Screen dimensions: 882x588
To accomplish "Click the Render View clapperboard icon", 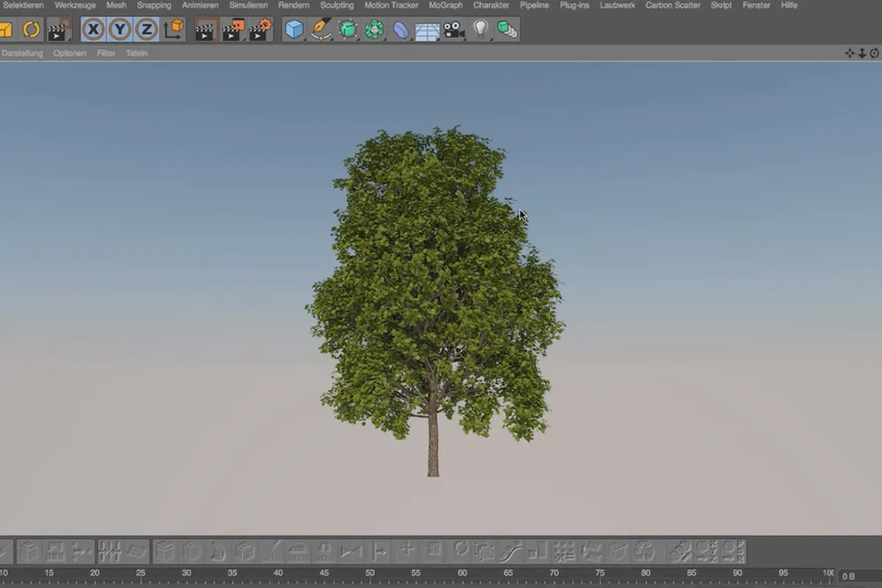I will click(206, 29).
